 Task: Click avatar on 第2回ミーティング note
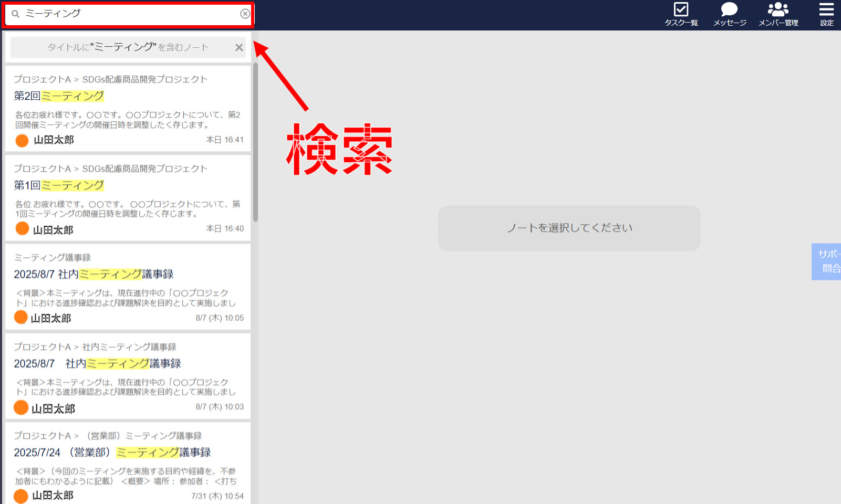pyautogui.click(x=22, y=140)
